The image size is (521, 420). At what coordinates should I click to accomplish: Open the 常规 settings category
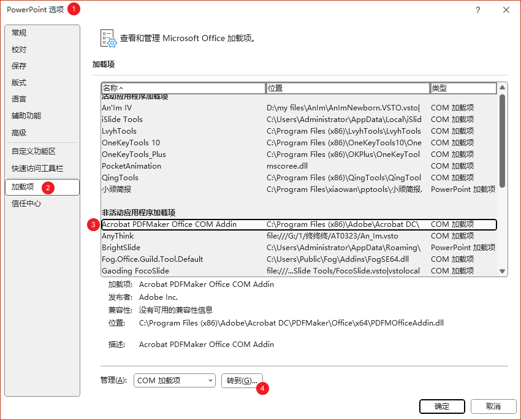coord(20,33)
